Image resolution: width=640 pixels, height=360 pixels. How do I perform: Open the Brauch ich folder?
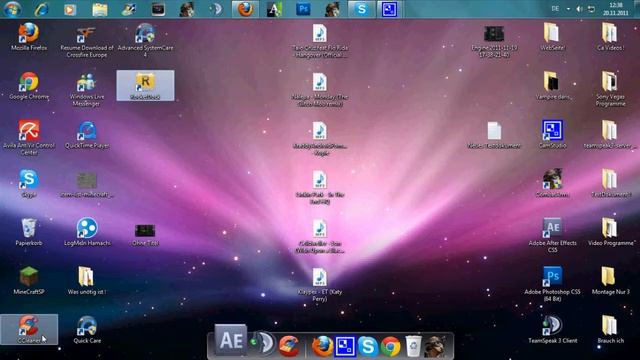point(610,330)
